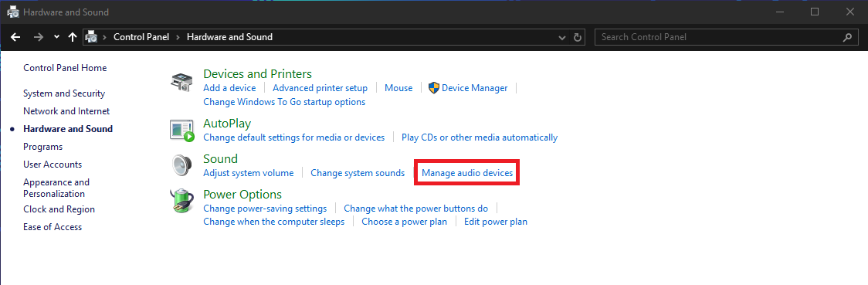
Task: Open Manage audio devices
Action: coord(467,173)
